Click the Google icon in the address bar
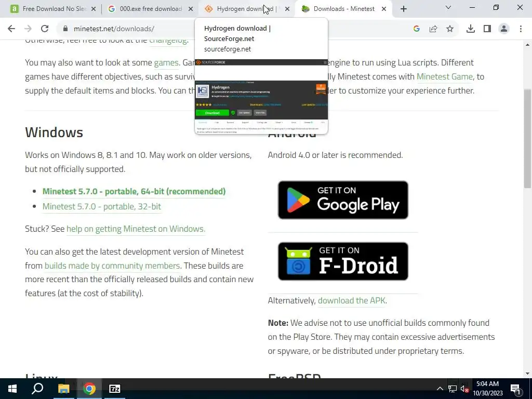This screenshot has width=532, height=399. click(417, 29)
